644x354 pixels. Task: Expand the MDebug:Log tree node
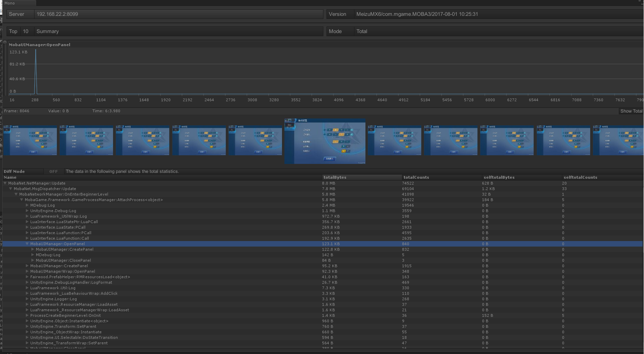tap(27, 205)
